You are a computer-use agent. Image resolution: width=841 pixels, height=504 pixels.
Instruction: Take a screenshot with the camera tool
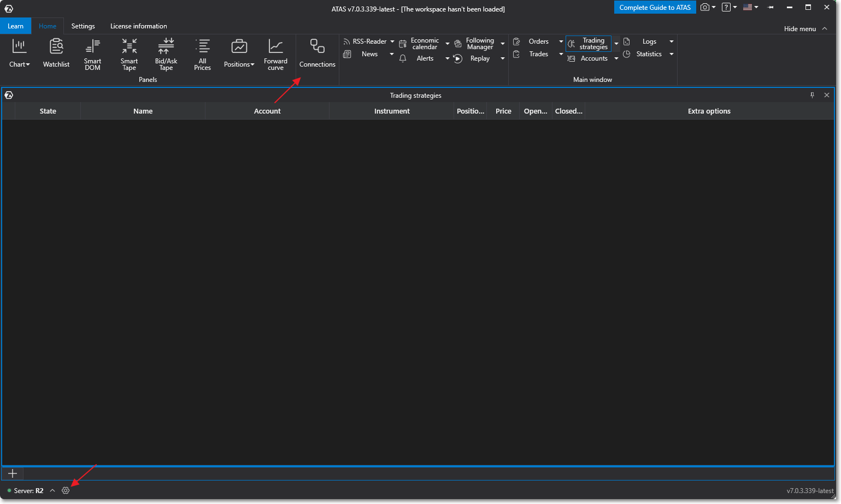[704, 7]
